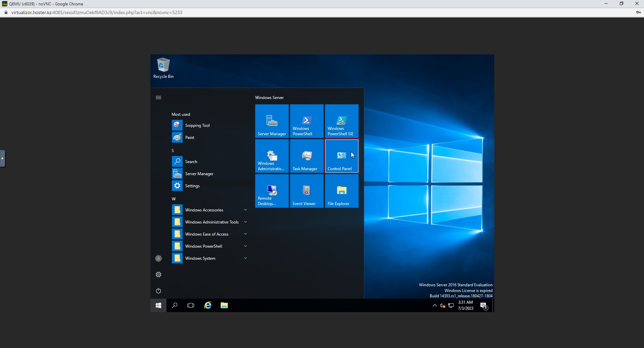
Task: Open Settings in the app list
Action: coord(210,186)
